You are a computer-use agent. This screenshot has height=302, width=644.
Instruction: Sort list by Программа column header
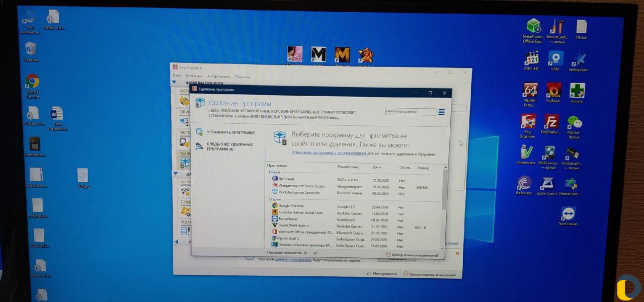point(277,166)
